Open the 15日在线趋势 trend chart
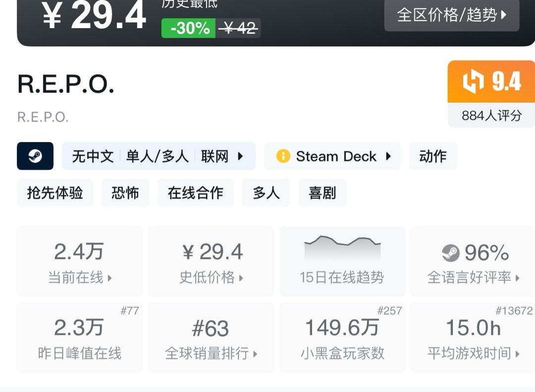Image resolution: width=535 pixels, height=392 pixels. click(x=342, y=261)
